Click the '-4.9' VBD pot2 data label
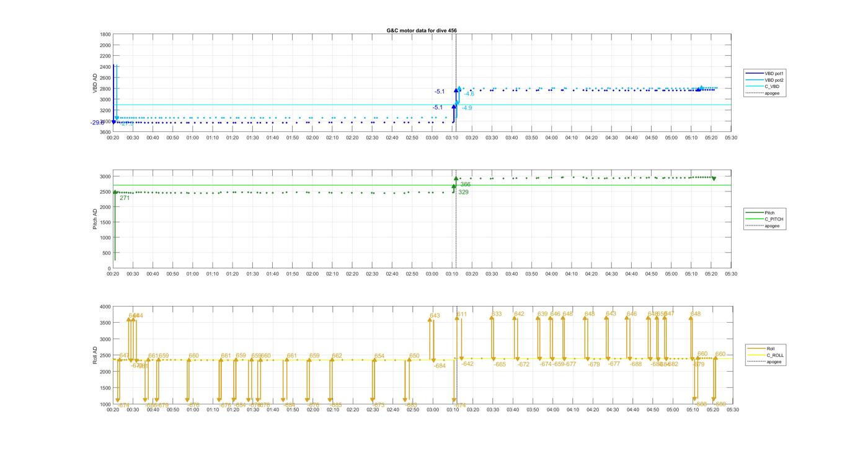 (467, 108)
